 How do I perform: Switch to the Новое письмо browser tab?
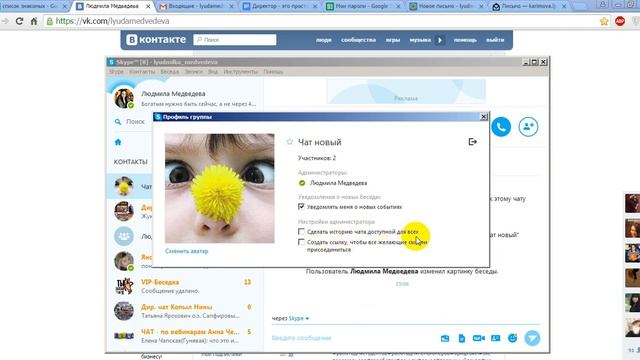pos(446,6)
